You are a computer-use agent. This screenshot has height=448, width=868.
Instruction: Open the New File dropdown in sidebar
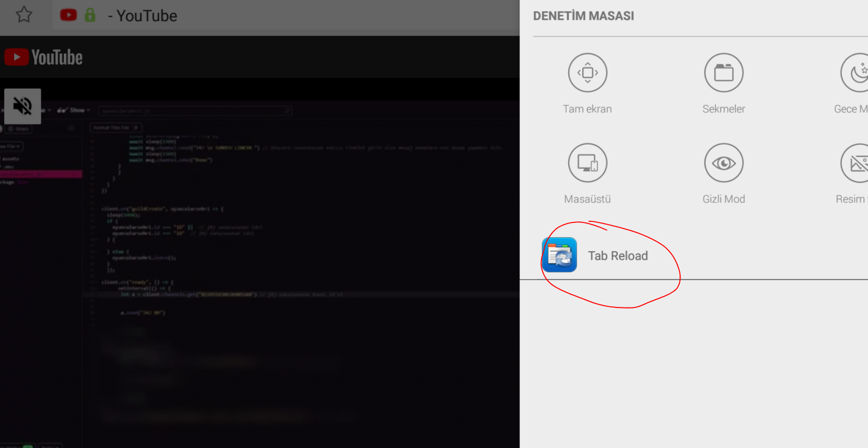[11, 146]
